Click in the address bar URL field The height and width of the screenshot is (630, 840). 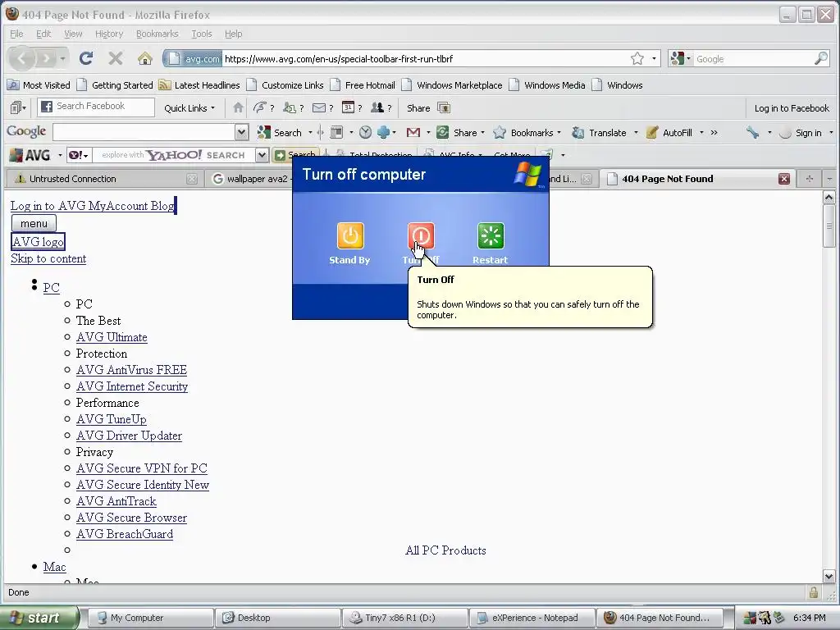coord(423,59)
